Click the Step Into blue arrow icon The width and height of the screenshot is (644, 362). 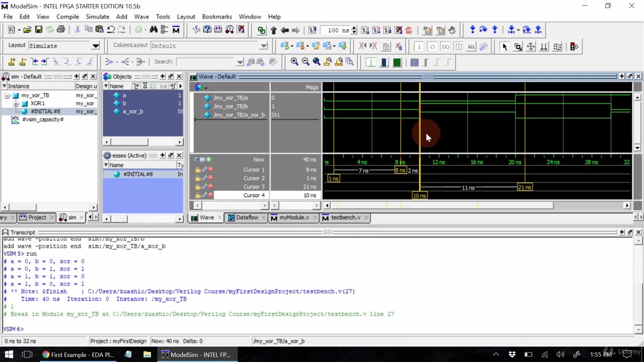pos(472,30)
